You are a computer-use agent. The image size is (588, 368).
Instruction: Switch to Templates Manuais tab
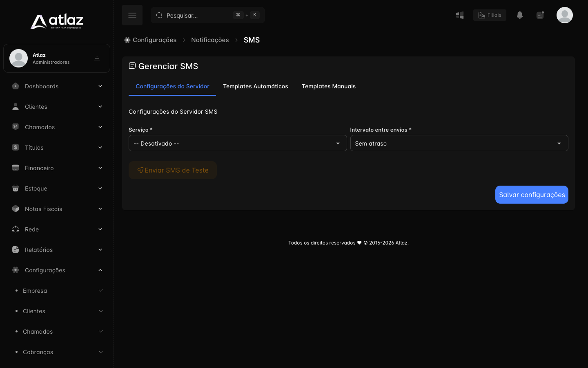(329, 86)
